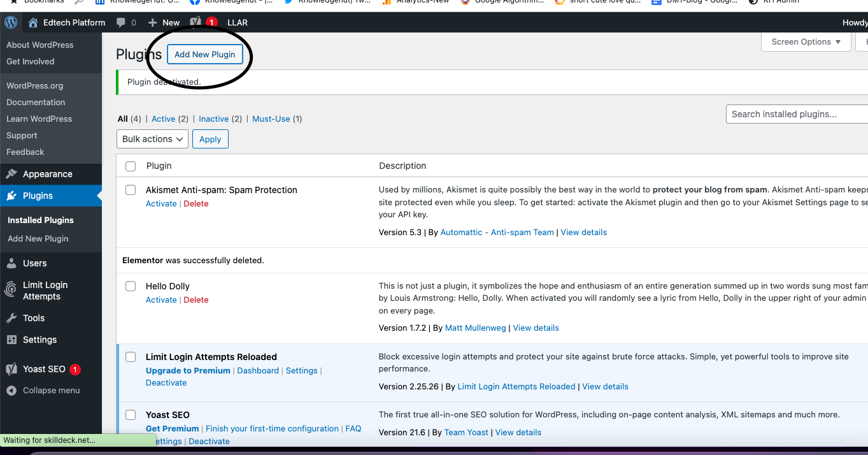Click Get Premium under Yoast SEO
The image size is (868, 455).
[x=173, y=429]
